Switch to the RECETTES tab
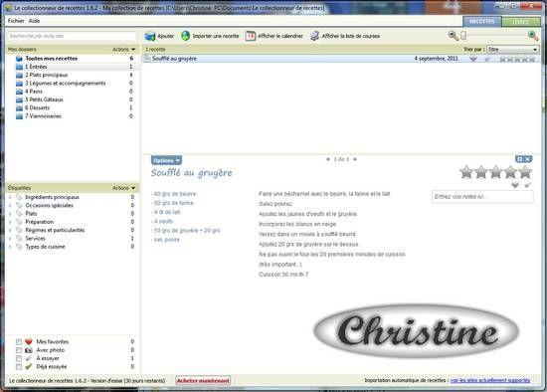Image resolution: width=547 pixels, height=392 pixels. [x=482, y=22]
